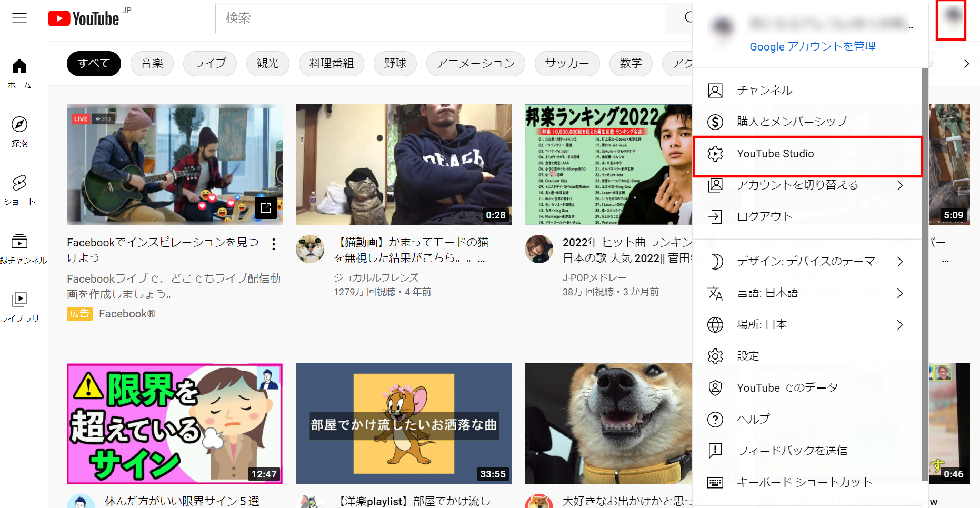This screenshot has height=508, width=980.
Task: Click the ログアウト sign-out icon
Action: click(x=715, y=216)
